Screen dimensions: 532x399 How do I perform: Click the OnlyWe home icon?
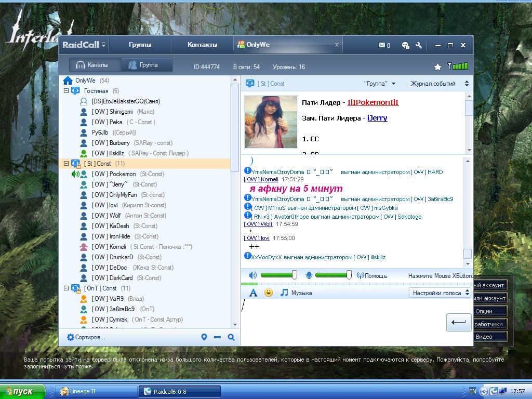(x=68, y=81)
